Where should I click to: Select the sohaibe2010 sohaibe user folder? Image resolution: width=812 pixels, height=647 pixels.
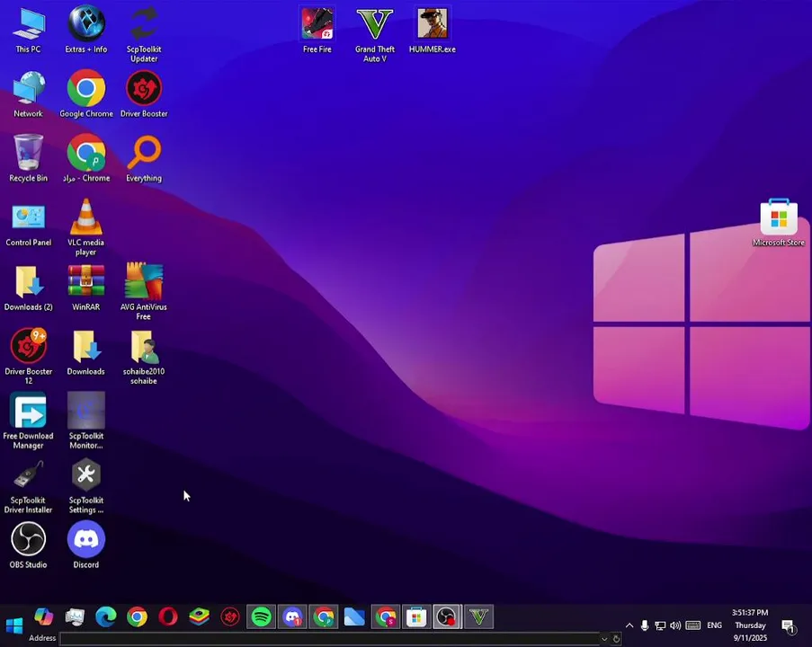pyautogui.click(x=144, y=357)
